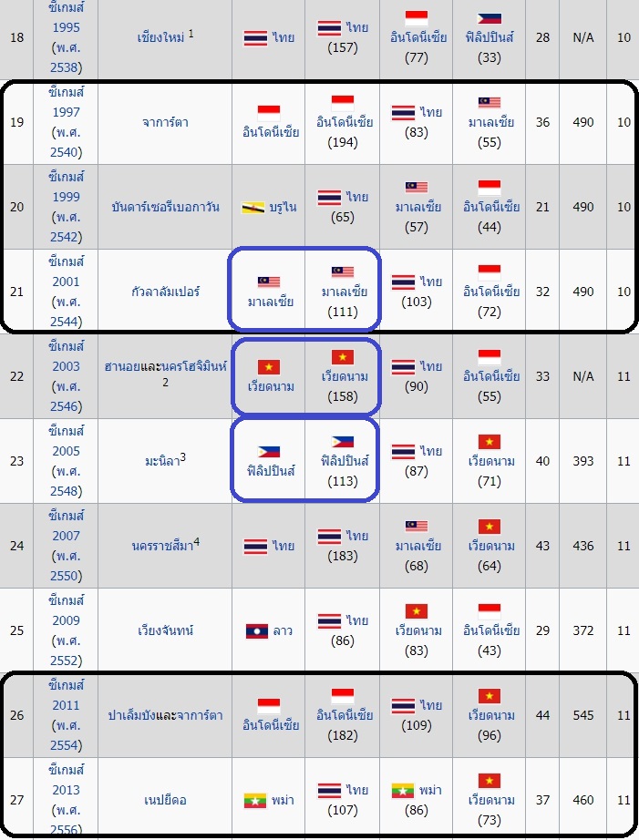Click Thailand flag in host column of row 24
This screenshot has width=639, height=840.
pyautogui.click(x=255, y=546)
